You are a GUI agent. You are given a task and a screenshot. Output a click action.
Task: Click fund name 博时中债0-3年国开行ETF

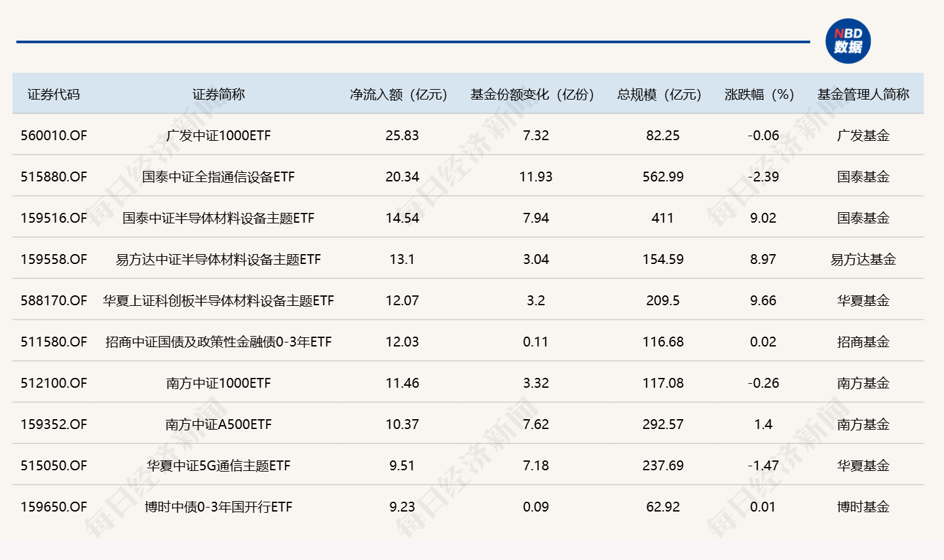[219, 507]
